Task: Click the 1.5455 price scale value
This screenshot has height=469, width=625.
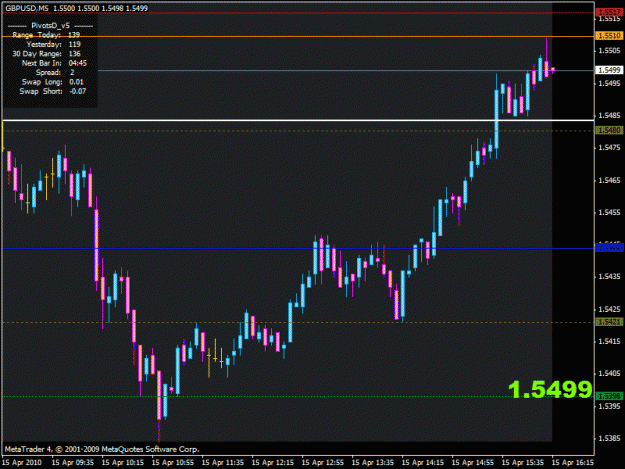Action: (x=610, y=212)
